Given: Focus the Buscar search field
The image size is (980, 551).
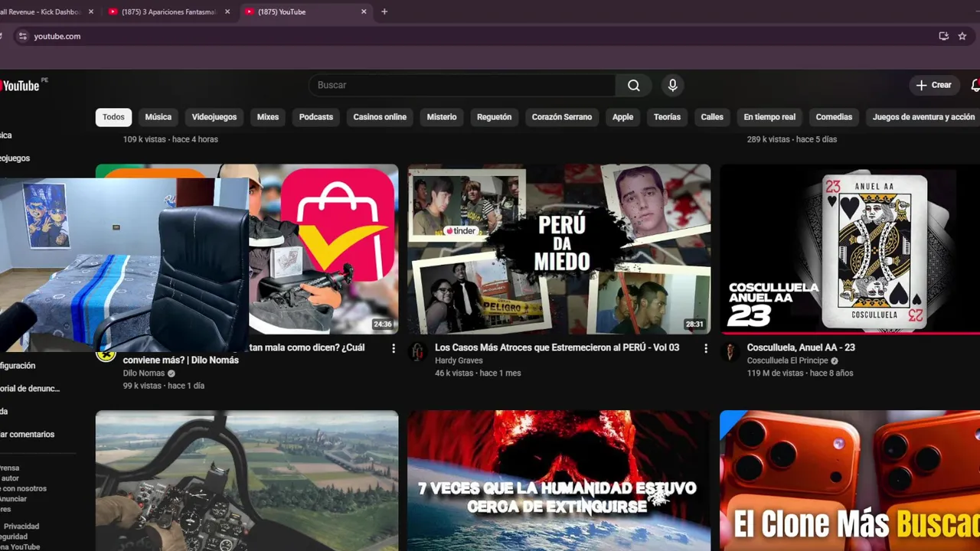Looking at the screenshot, I should [462, 85].
